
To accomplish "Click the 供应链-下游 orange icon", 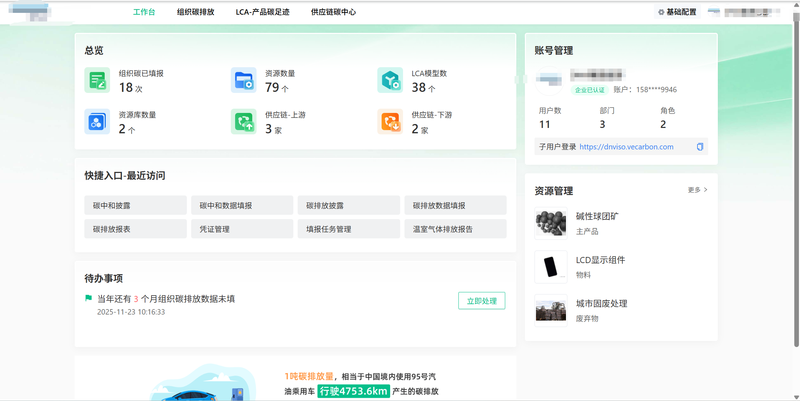I will pyautogui.click(x=390, y=122).
